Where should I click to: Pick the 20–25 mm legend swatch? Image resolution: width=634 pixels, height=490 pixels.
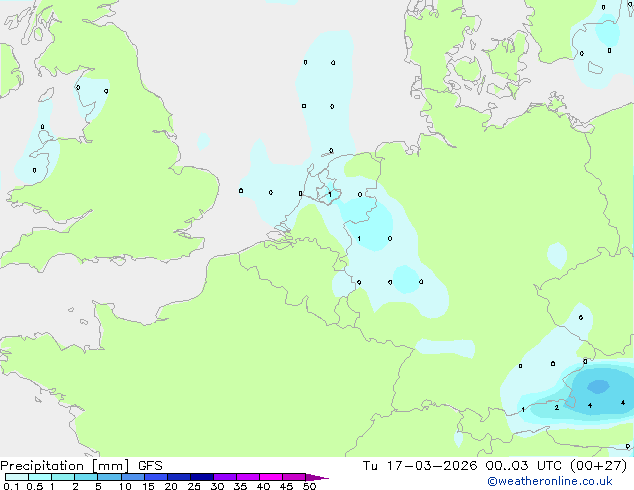178,477
